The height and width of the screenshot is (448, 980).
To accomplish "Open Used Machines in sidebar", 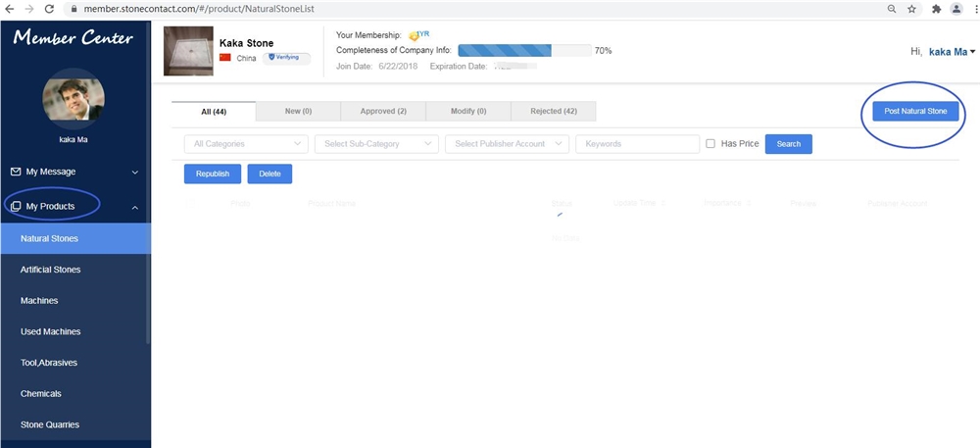I will point(75,331).
